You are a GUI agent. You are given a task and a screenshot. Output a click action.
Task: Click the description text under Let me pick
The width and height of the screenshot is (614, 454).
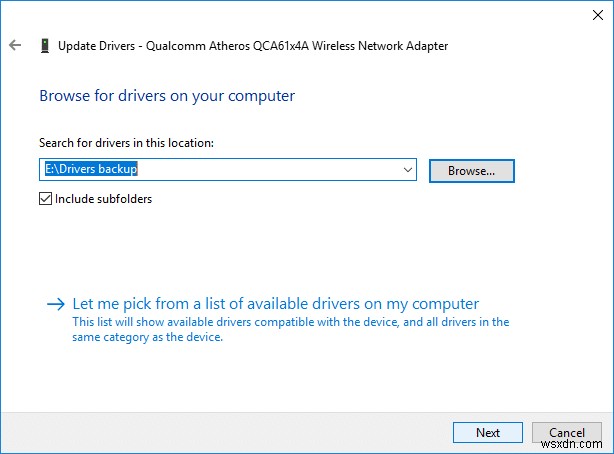point(290,329)
